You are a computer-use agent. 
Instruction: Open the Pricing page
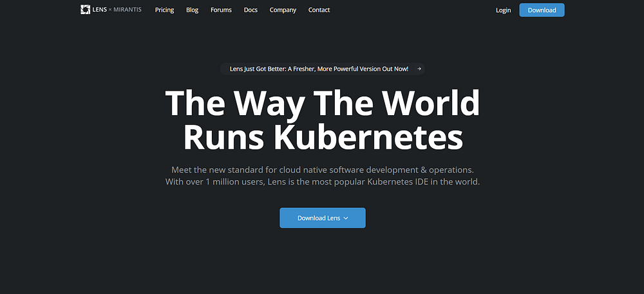pos(164,10)
